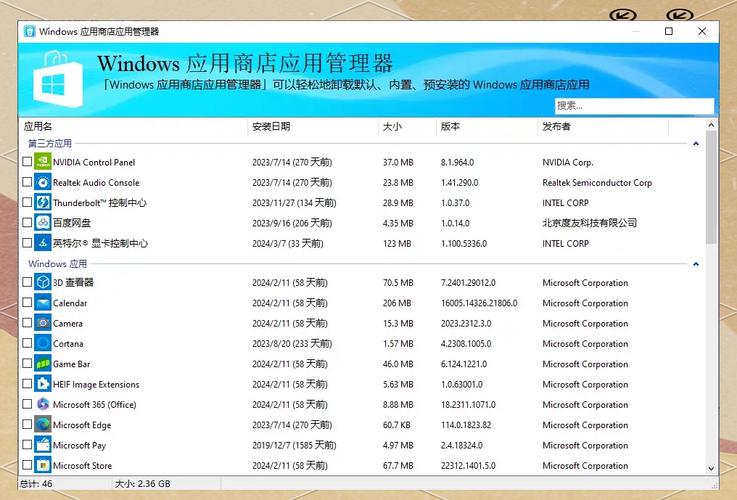This screenshot has width=737, height=500.
Task: Check the HEIF Image Extensions checkbox
Action: (27, 383)
